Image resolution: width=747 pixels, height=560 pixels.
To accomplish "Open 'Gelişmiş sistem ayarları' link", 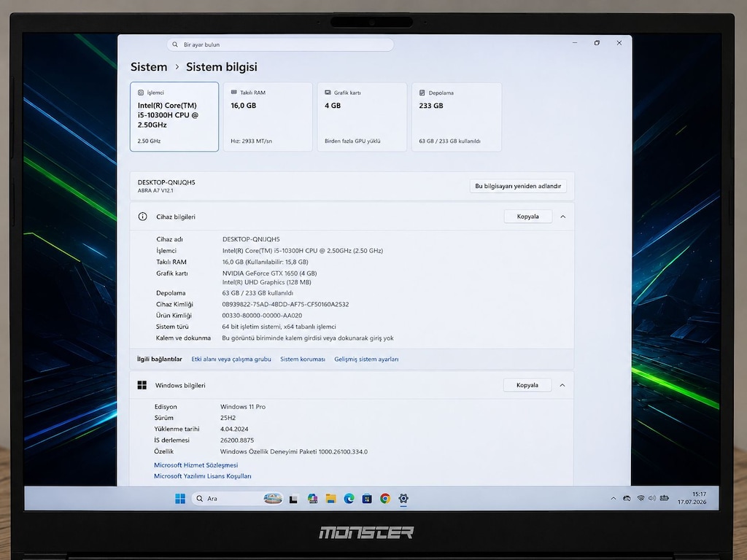I will [366, 359].
